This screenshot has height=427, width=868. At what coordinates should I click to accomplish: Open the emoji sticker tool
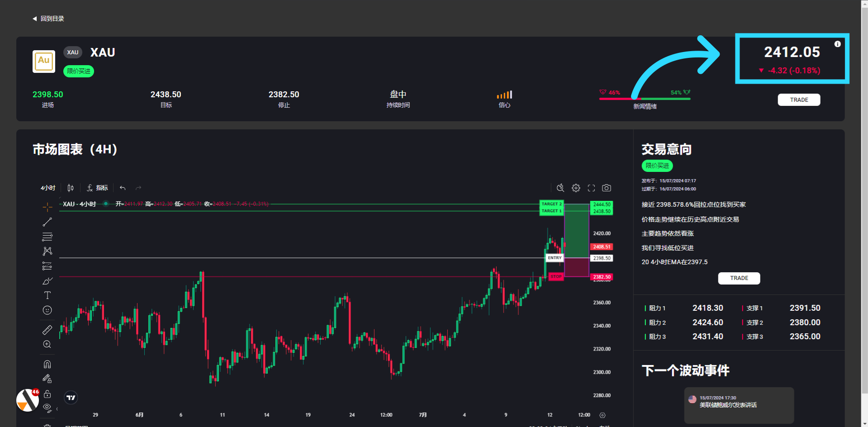(x=47, y=310)
